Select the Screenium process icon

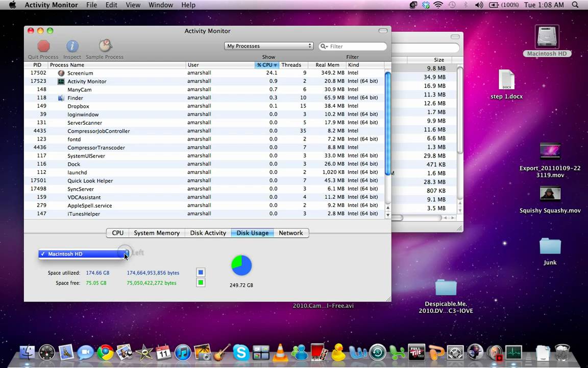pos(61,73)
